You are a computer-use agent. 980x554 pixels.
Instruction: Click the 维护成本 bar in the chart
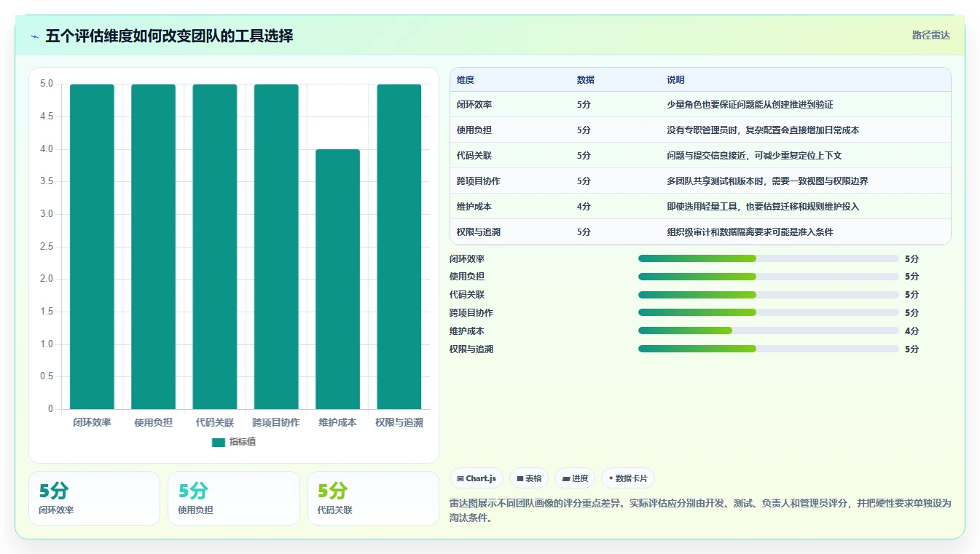click(x=337, y=280)
